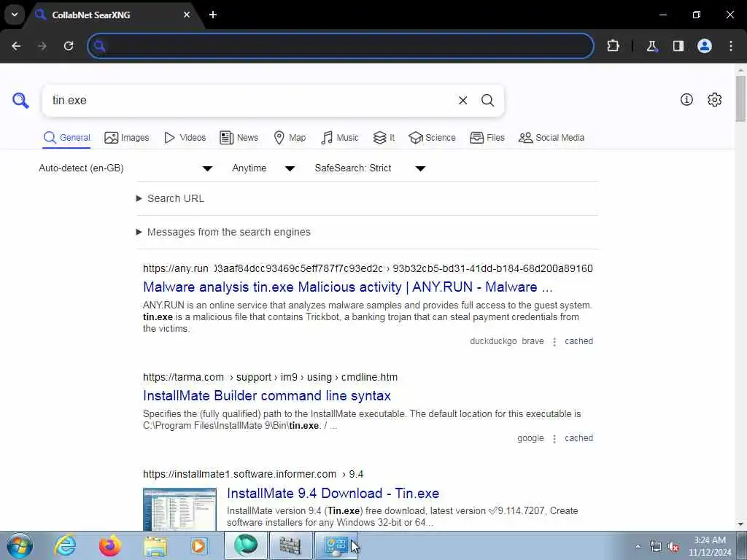
Task: Open SearXNG preferences gear icon
Action: pos(714,99)
